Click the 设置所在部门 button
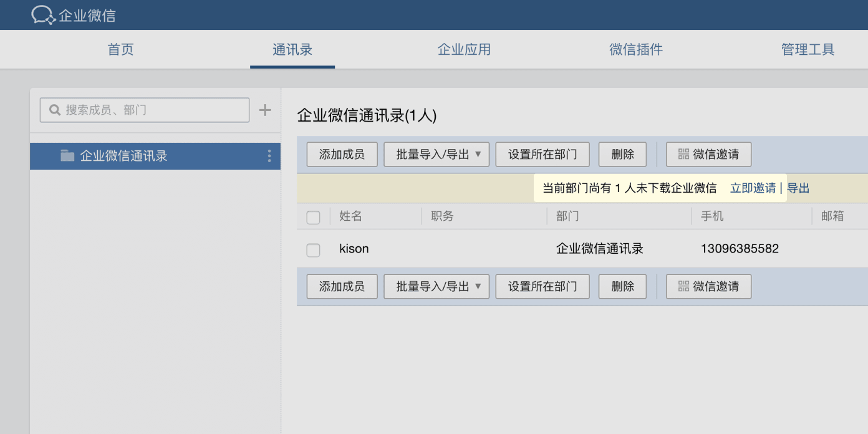Screen dimensions: 868x434 542,154
